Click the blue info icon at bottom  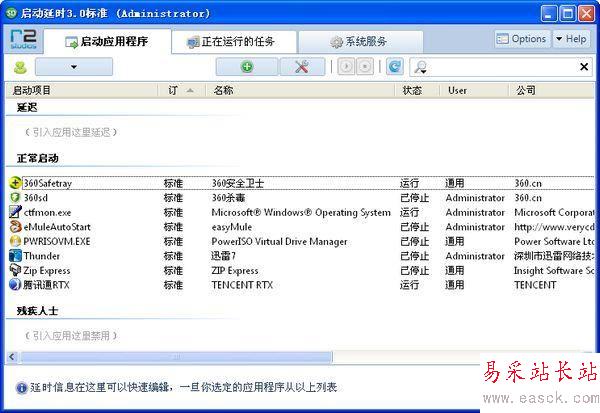(x=21, y=388)
